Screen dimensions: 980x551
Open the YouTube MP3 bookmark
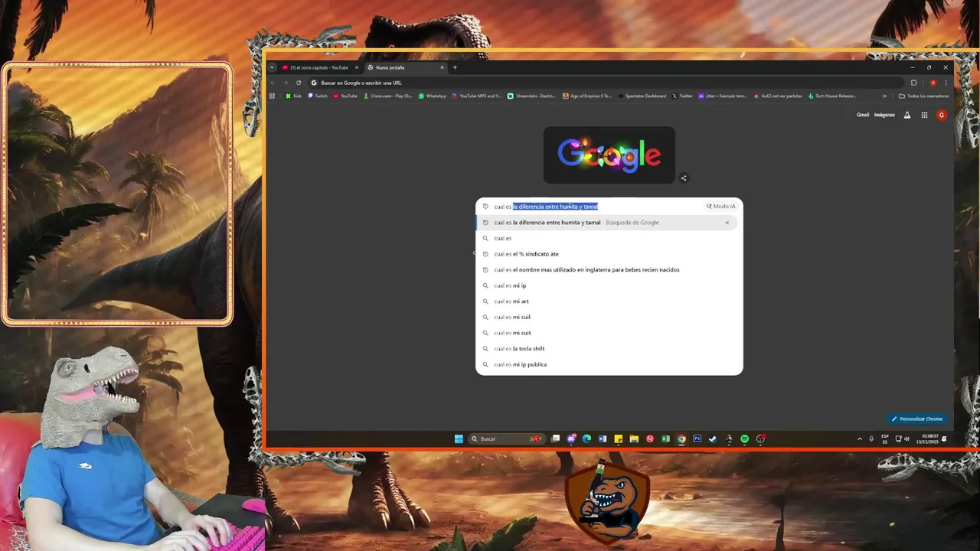point(476,96)
